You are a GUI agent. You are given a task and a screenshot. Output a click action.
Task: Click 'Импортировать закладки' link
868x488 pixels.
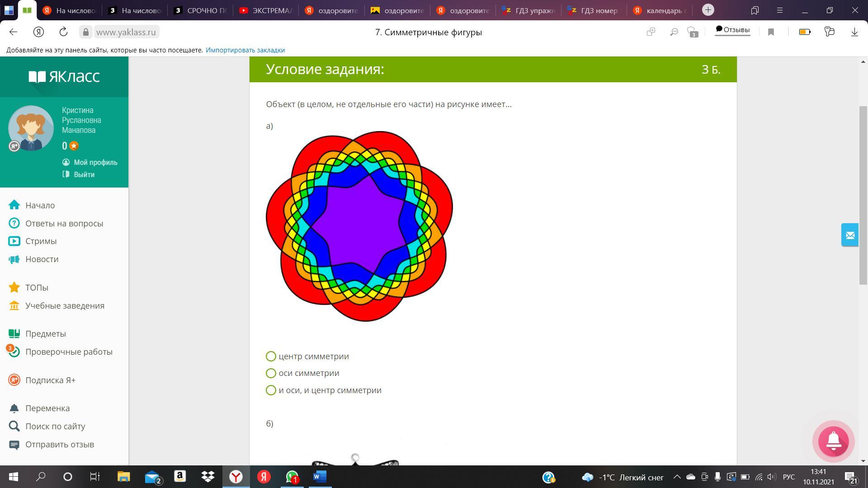pyautogui.click(x=245, y=50)
